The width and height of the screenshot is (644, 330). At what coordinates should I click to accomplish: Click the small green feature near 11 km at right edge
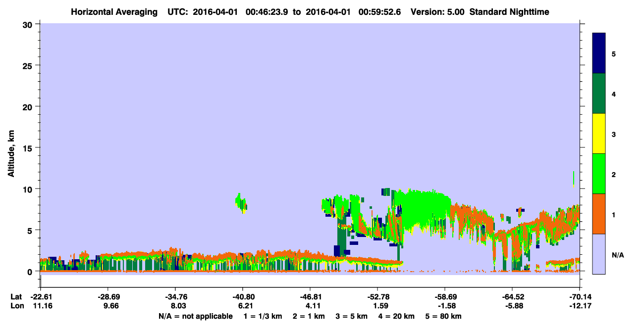click(x=574, y=179)
